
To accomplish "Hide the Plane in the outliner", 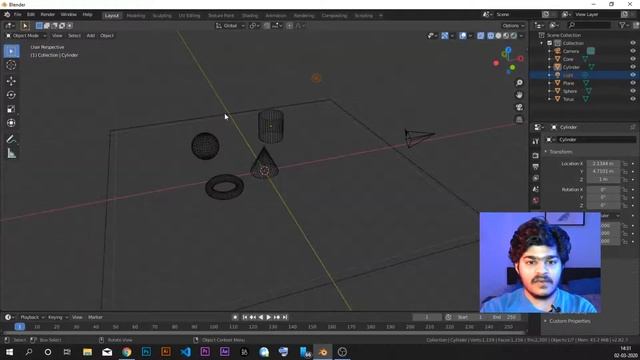I will pos(633,83).
